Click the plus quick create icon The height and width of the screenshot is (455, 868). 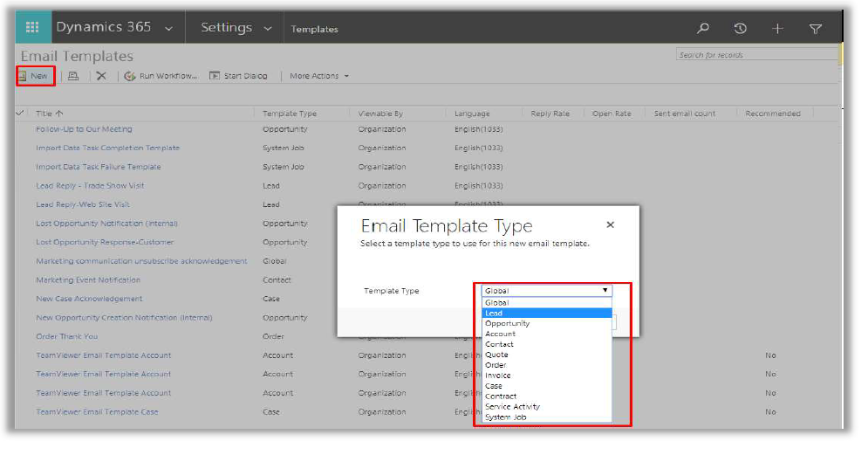click(777, 29)
